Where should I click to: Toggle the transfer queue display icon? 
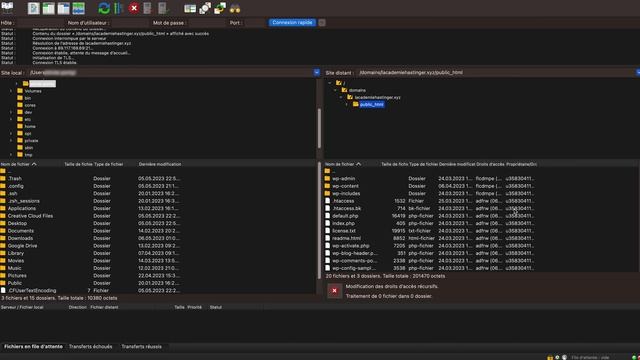click(78, 8)
